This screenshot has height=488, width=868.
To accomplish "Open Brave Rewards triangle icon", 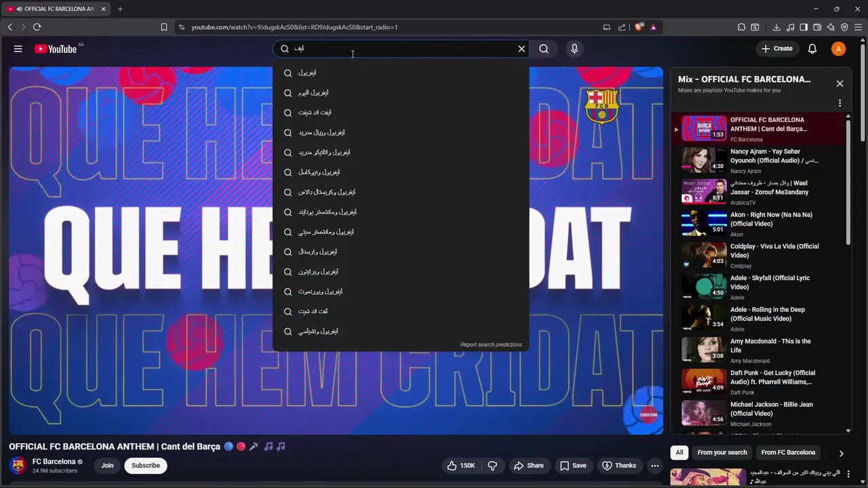I will [x=653, y=27].
